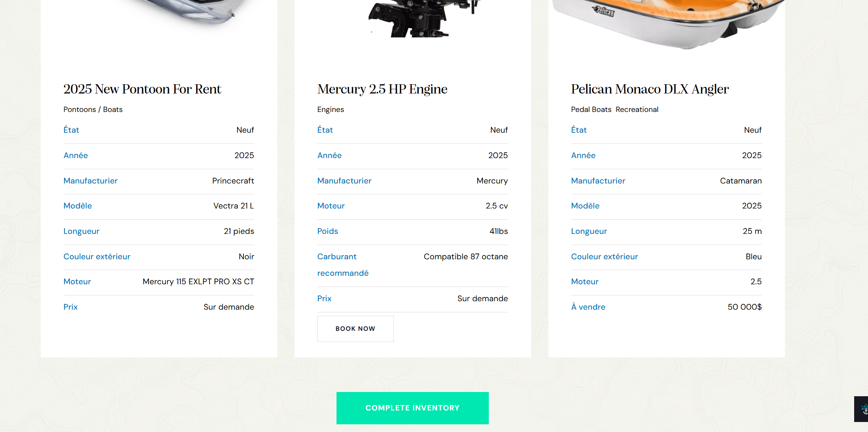Select the 25 m length value
This screenshot has width=868, height=432.
[752, 231]
